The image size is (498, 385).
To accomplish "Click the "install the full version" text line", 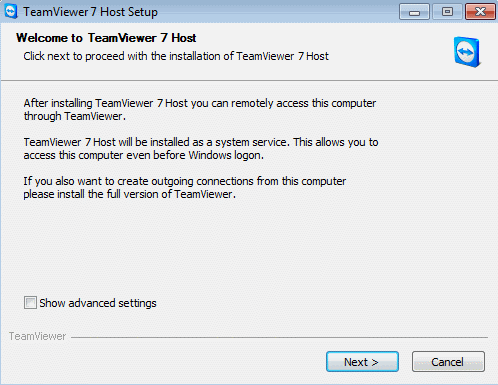I will [x=129, y=194].
